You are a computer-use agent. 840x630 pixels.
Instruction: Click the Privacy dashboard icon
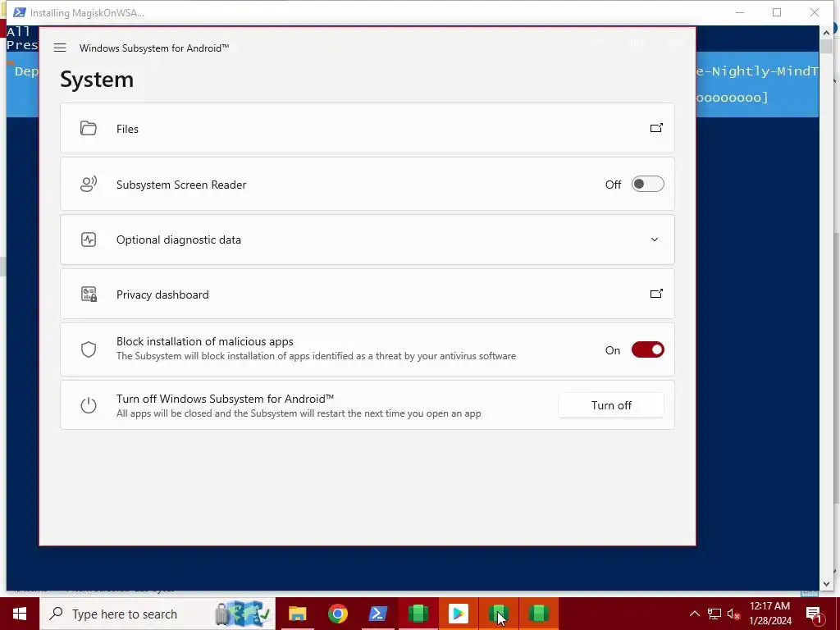[89, 294]
